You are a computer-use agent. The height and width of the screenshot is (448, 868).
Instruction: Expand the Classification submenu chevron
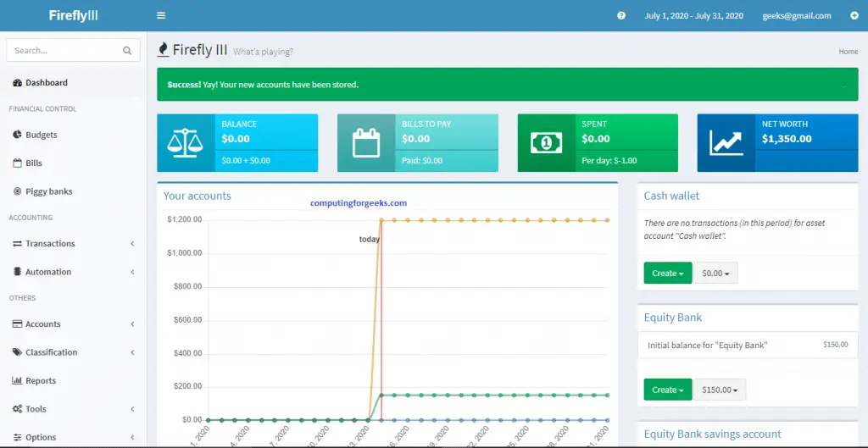click(x=132, y=352)
